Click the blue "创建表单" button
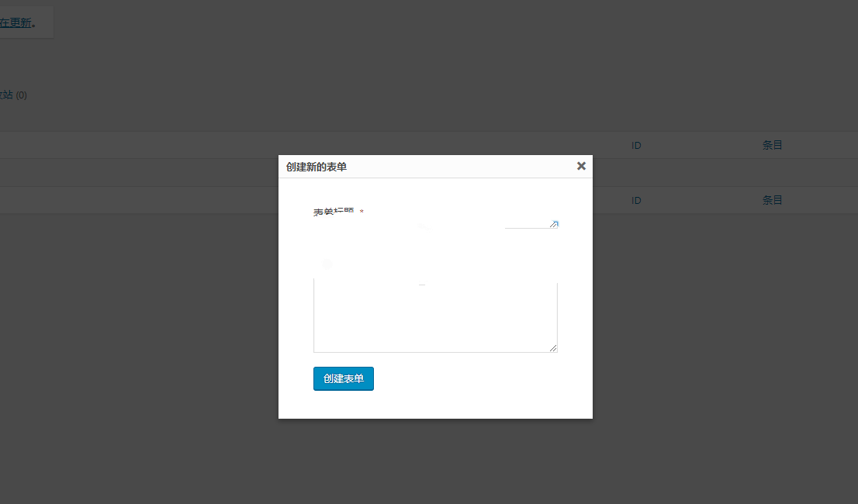This screenshot has width=858, height=504. 344,379
